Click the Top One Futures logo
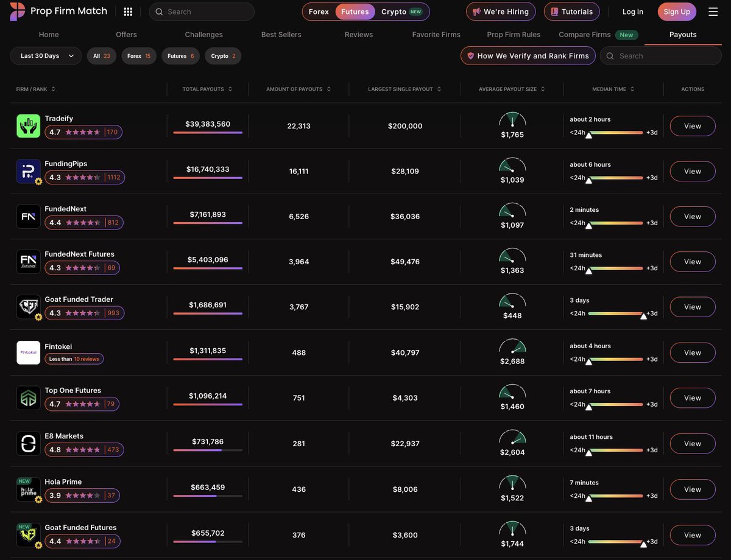The width and height of the screenshot is (731, 560). (x=29, y=397)
